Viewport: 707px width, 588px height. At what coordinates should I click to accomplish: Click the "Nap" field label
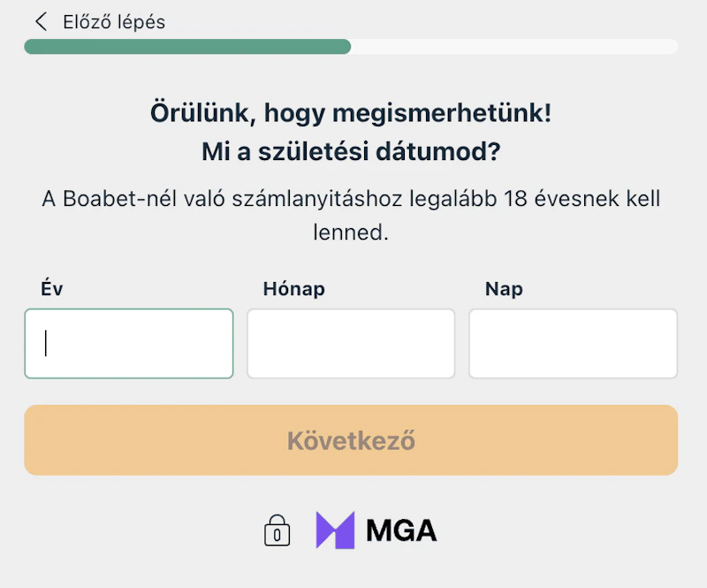tap(504, 288)
